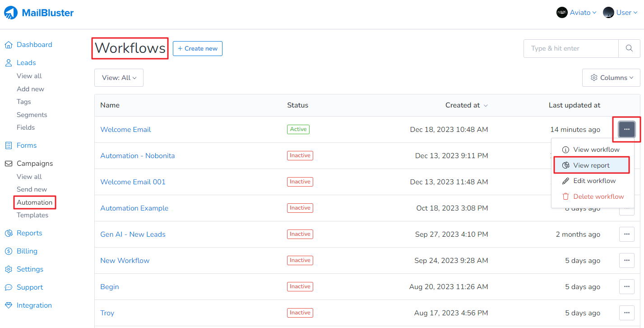Click the Reports pie chart icon
Image resolution: width=644 pixels, height=328 pixels.
coord(8,233)
